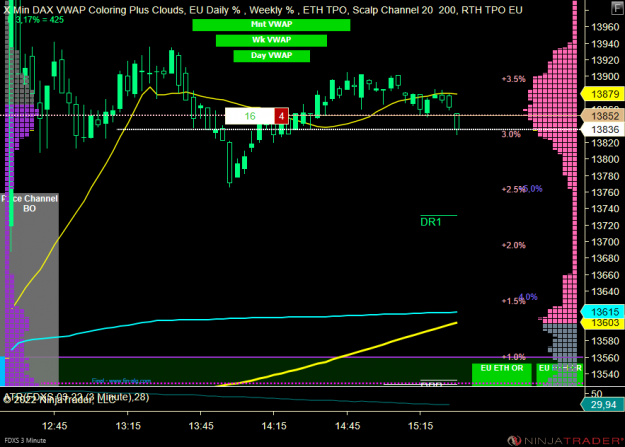Image resolution: width=625 pixels, height=447 pixels.
Task: Click the F icon in top-right corner
Action: [x=617, y=7]
